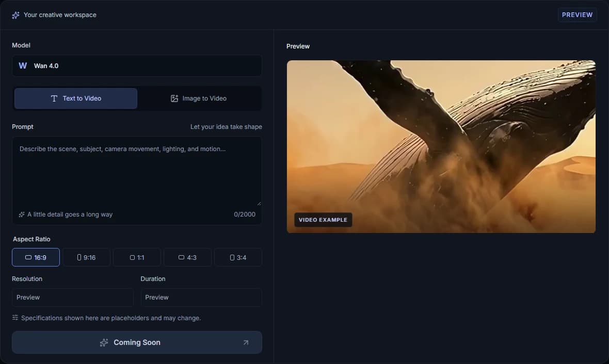Image resolution: width=609 pixels, height=364 pixels.
Task: Click the sparkle icon beside Your creative workspace
Action: pyautogui.click(x=15, y=15)
